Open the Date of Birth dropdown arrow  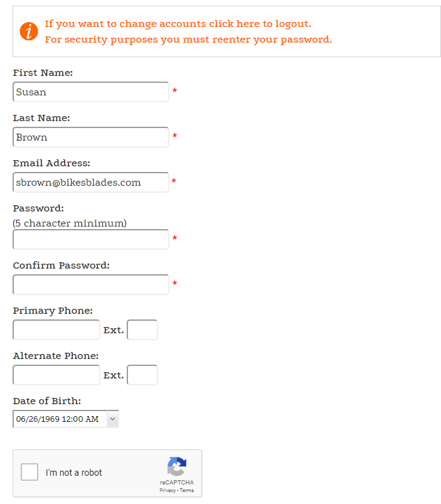click(x=113, y=419)
